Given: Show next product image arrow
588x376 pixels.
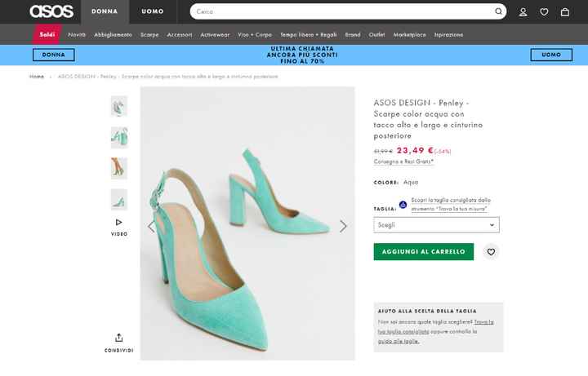Looking at the screenshot, I should (x=343, y=226).
